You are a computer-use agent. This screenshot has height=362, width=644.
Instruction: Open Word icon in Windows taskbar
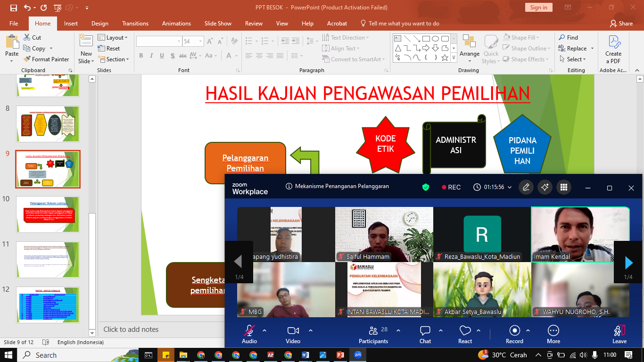[x=305, y=355]
